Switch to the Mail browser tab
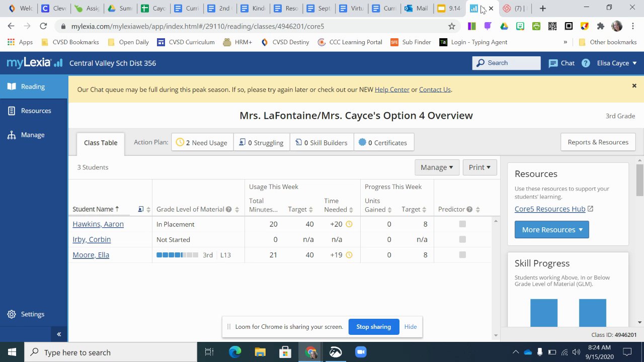 tap(417, 8)
